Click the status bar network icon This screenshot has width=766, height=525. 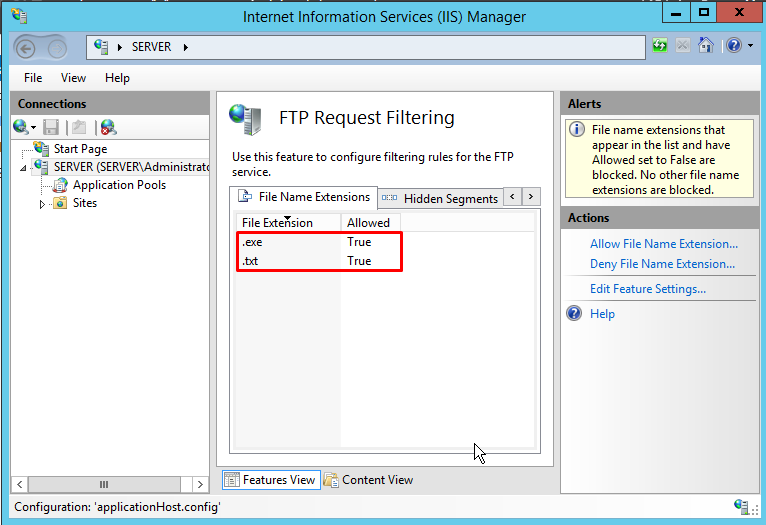(743, 507)
